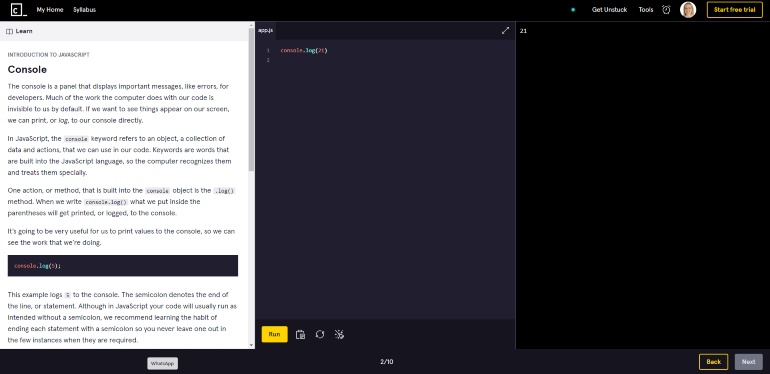770x374 pixels.
Task: Click the WhatsApp tooltip label
Action: (x=163, y=363)
